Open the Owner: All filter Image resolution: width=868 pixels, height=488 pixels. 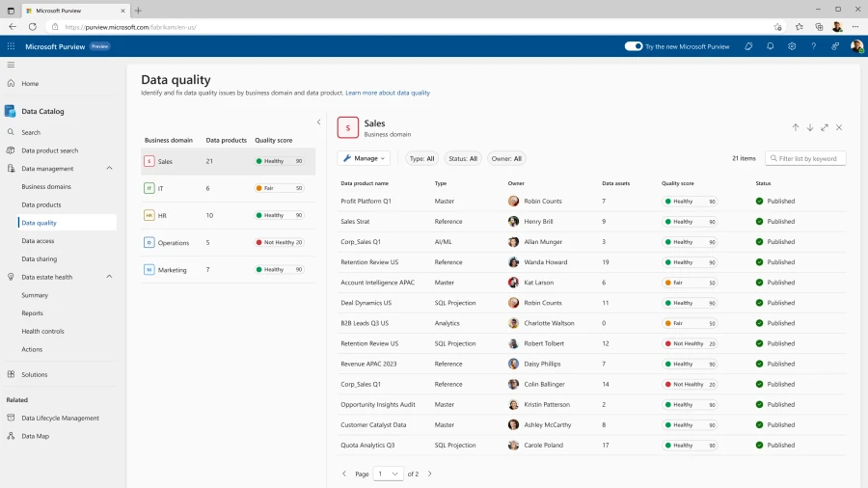click(x=506, y=159)
